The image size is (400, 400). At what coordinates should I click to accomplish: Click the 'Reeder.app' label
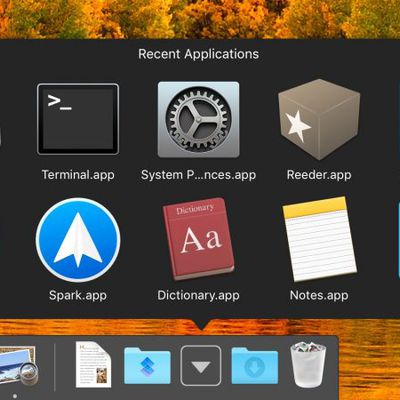tap(319, 175)
